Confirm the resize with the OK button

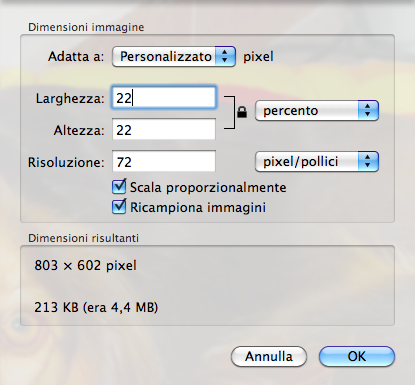coord(357,356)
